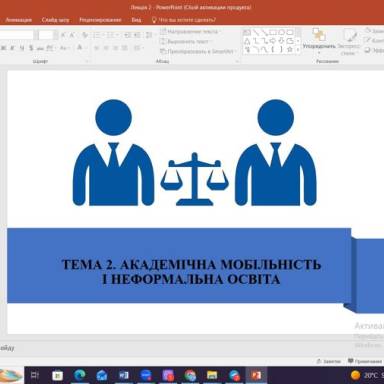Toggle bold (Ж) formatting
384x384 pixels.
[x=3, y=48]
